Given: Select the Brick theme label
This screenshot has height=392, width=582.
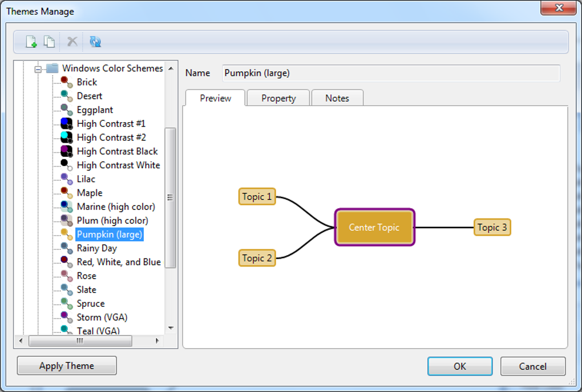Looking at the screenshot, I should [x=87, y=82].
